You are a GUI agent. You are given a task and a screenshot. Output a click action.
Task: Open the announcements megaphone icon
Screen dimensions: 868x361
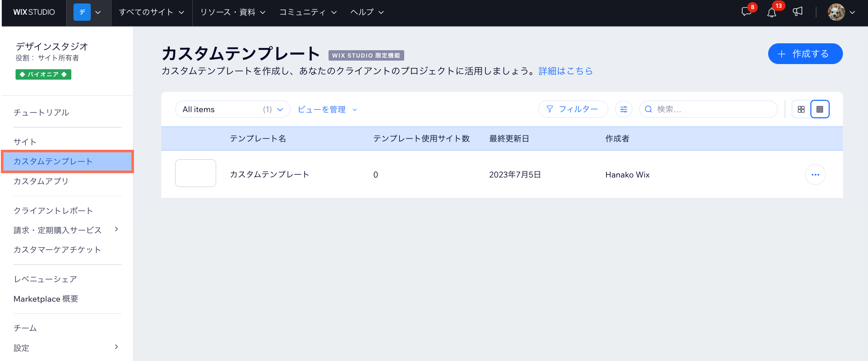[798, 12]
